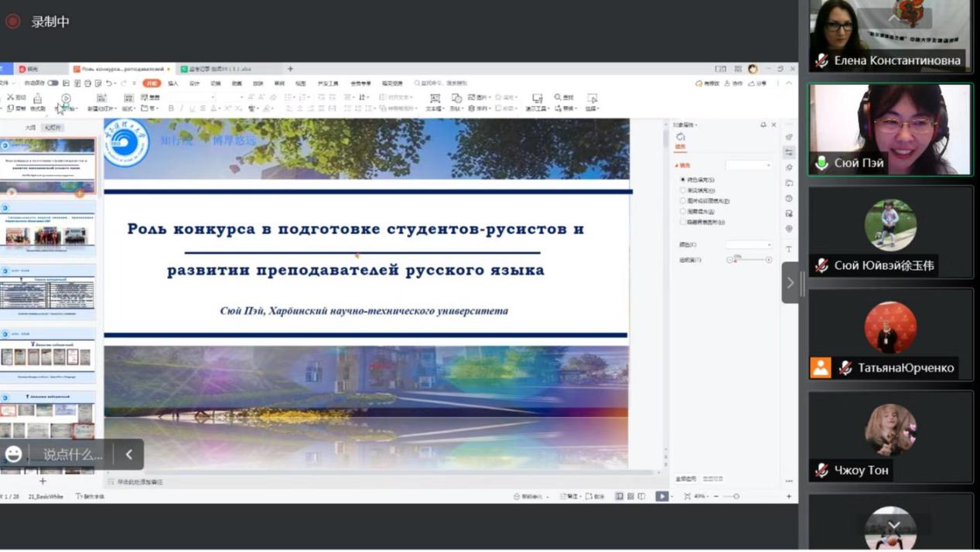Click the emoji smiley icon in chat bar
This screenshot has height=552, width=980.
(14, 455)
